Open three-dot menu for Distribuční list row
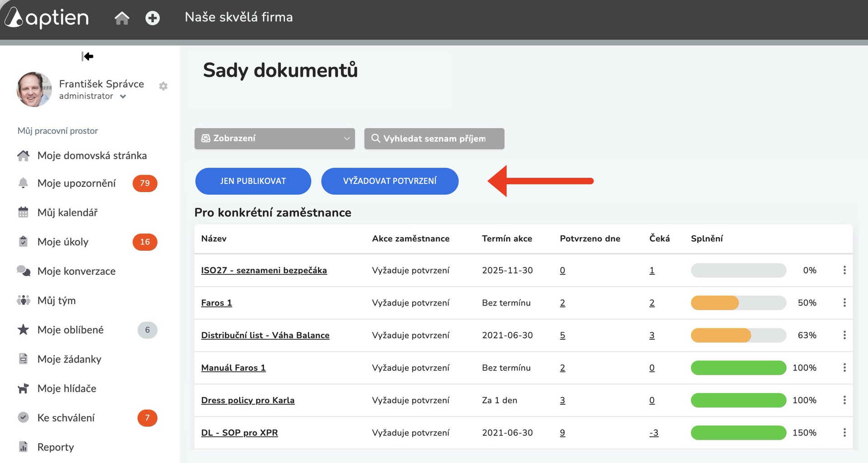This screenshot has width=868, height=463. [x=844, y=335]
